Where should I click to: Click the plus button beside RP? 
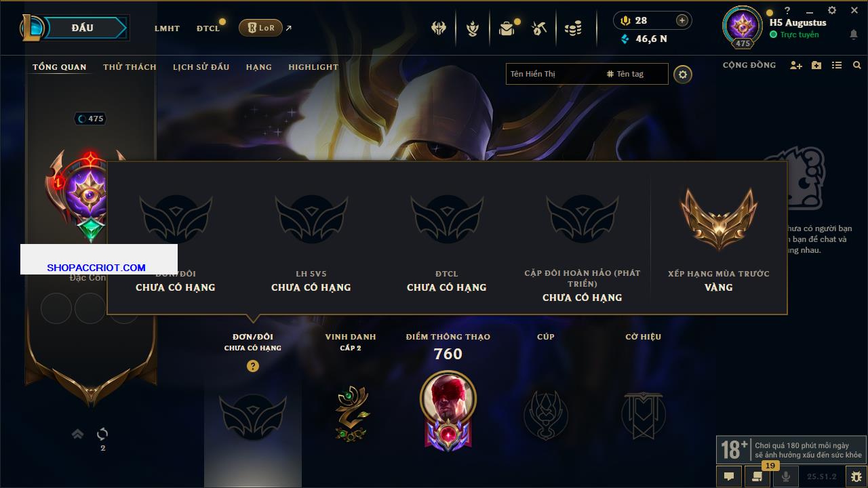tap(682, 20)
